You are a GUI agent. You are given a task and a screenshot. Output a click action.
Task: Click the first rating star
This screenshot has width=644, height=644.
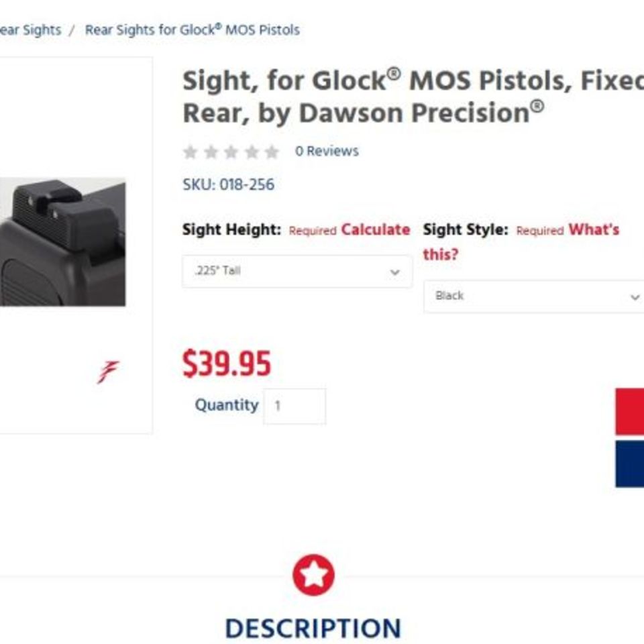(x=193, y=151)
